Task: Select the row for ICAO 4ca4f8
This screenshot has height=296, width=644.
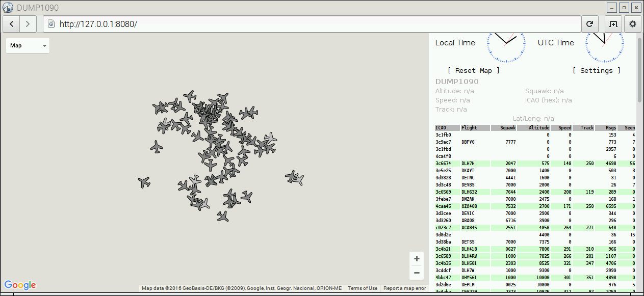Action: (535, 156)
